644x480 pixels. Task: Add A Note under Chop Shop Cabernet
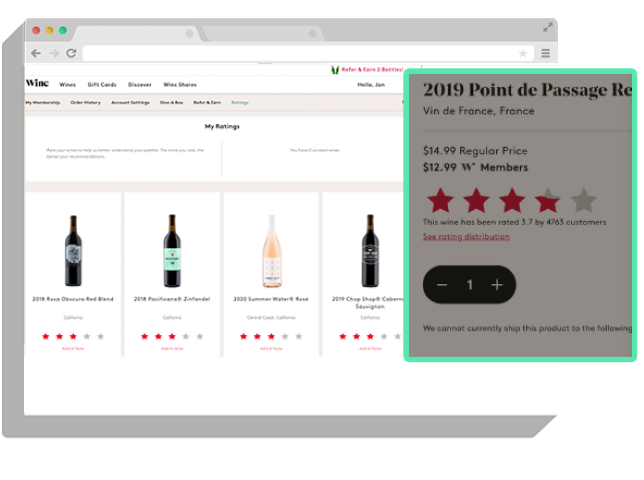pyautogui.click(x=370, y=349)
